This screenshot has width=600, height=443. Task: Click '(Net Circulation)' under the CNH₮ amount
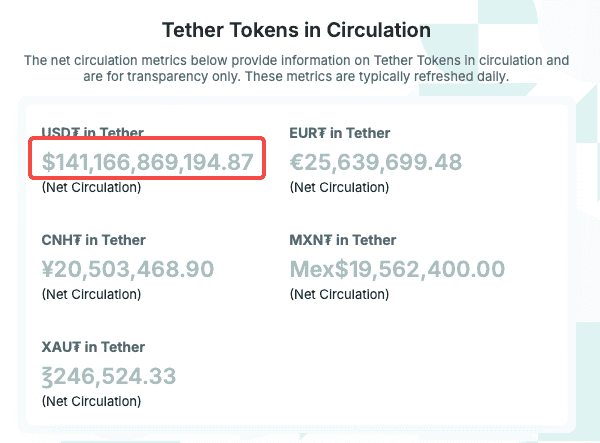pyautogui.click(x=91, y=295)
